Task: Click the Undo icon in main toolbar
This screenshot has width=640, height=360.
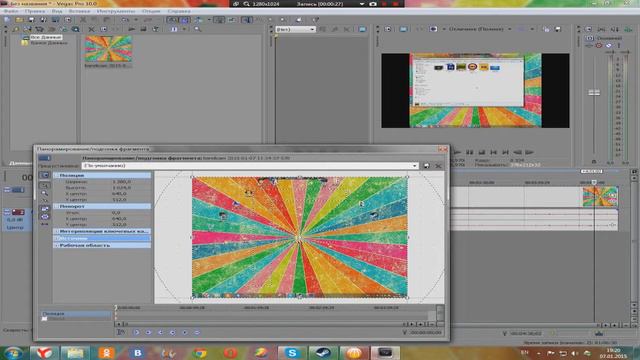Action: pyautogui.click(x=125, y=20)
